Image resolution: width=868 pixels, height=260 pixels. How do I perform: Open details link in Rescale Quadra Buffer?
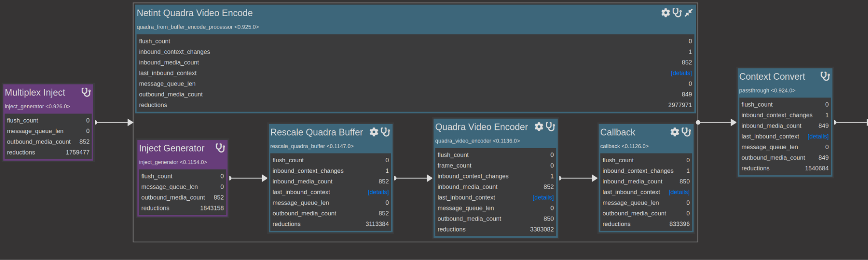(x=378, y=192)
